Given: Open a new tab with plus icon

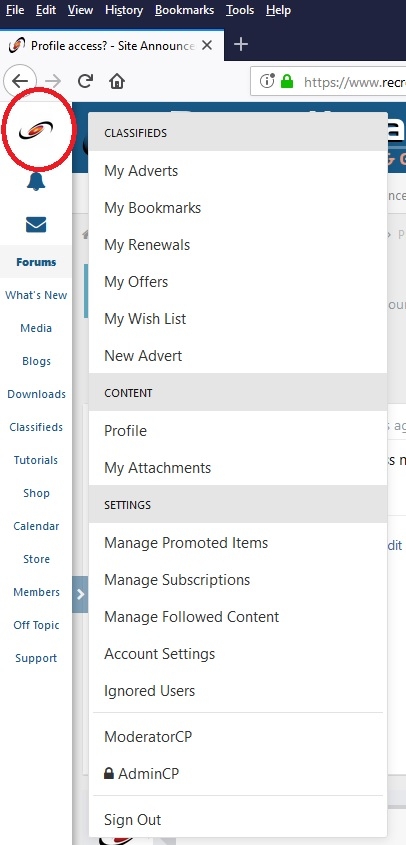Looking at the screenshot, I should click(x=240, y=45).
